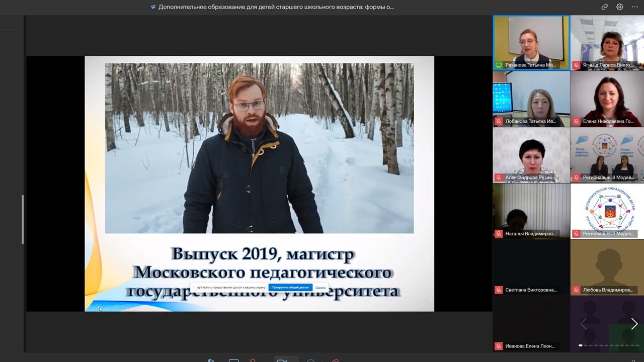Screen dimensions: 644x362
Task: Select Ягныш Лариса's video tile
Action: coord(607,43)
